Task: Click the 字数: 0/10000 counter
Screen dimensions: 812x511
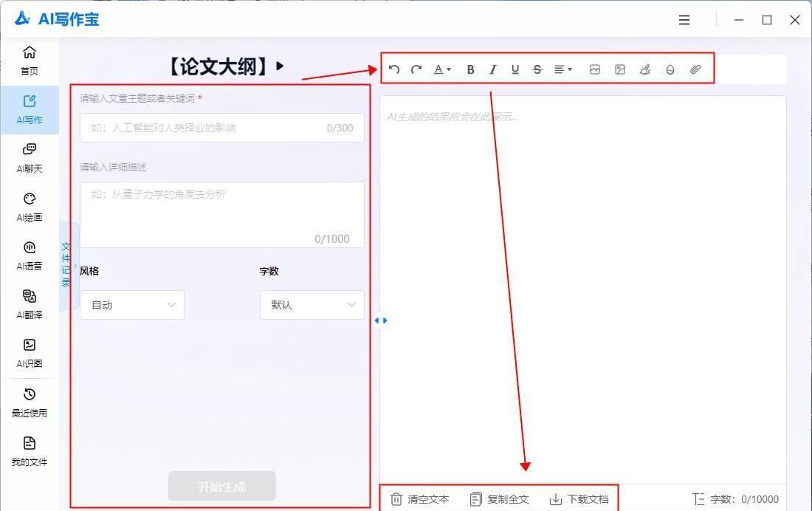Action: [735, 499]
